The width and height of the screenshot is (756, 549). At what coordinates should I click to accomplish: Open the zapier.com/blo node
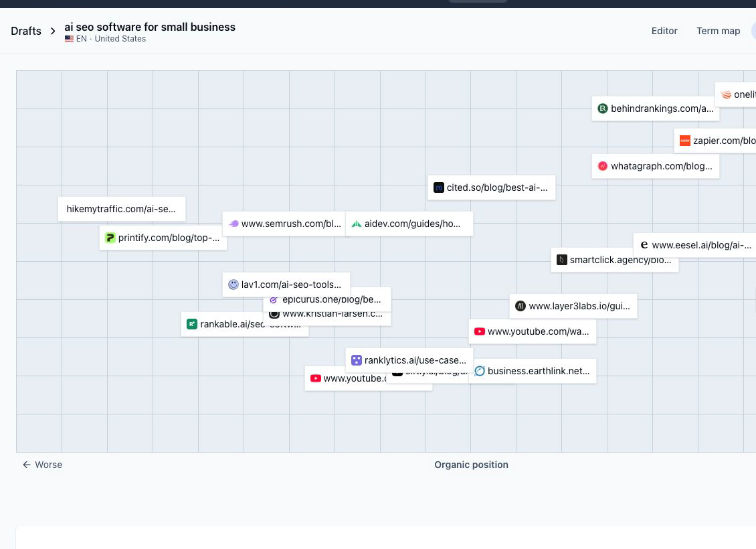coord(715,141)
